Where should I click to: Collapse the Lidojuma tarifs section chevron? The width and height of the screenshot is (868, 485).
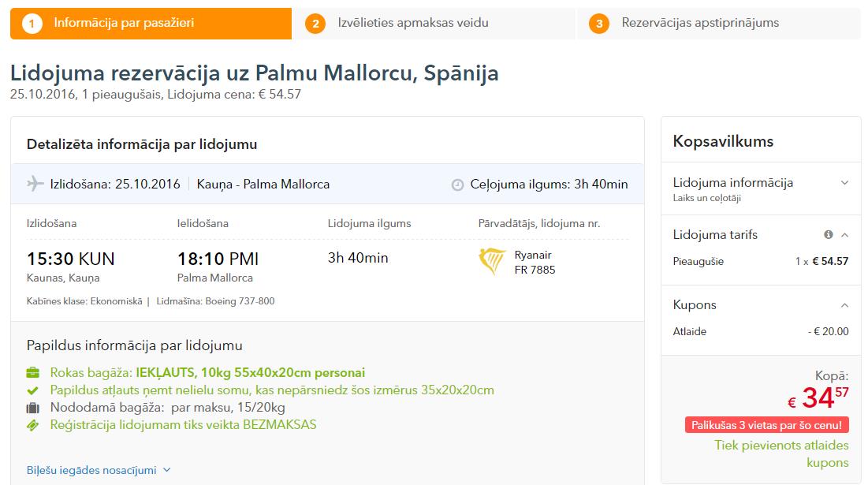coord(845,235)
